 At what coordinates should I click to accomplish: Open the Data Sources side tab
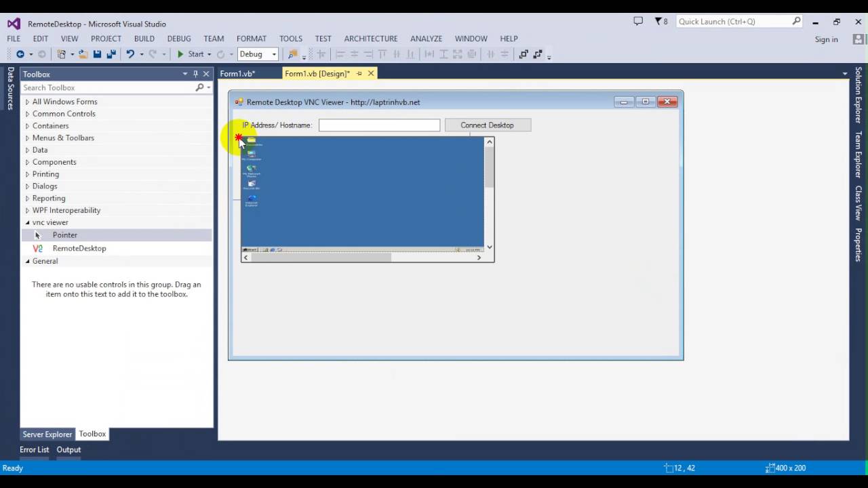point(10,88)
